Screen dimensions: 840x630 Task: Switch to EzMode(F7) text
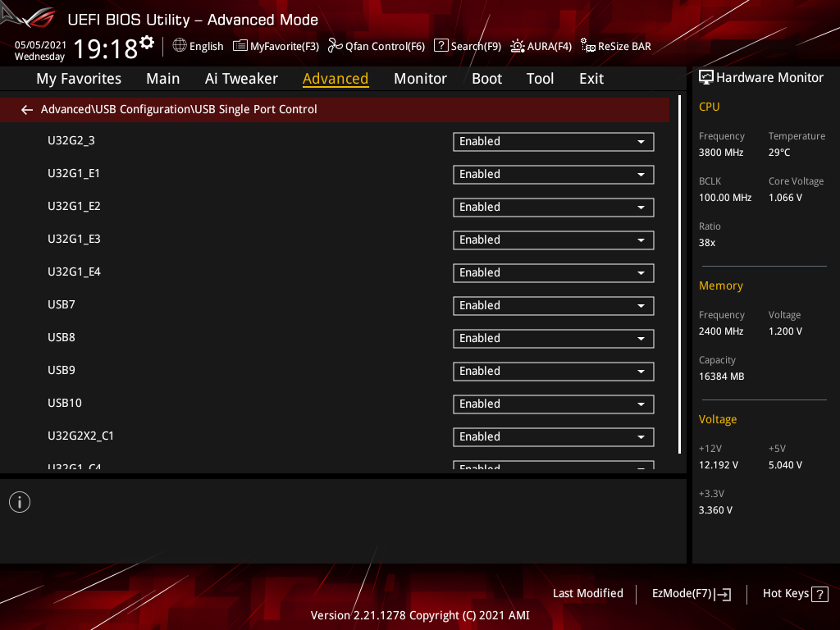coord(682,594)
